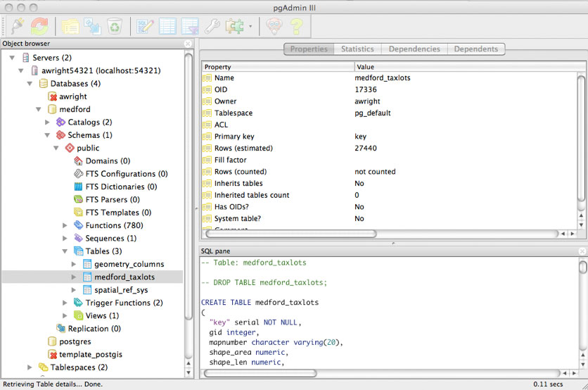Open the Plugins dropdown arrow in toolbar
Image resolution: width=588 pixels, height=390 pixels.
tap(250, 27)
